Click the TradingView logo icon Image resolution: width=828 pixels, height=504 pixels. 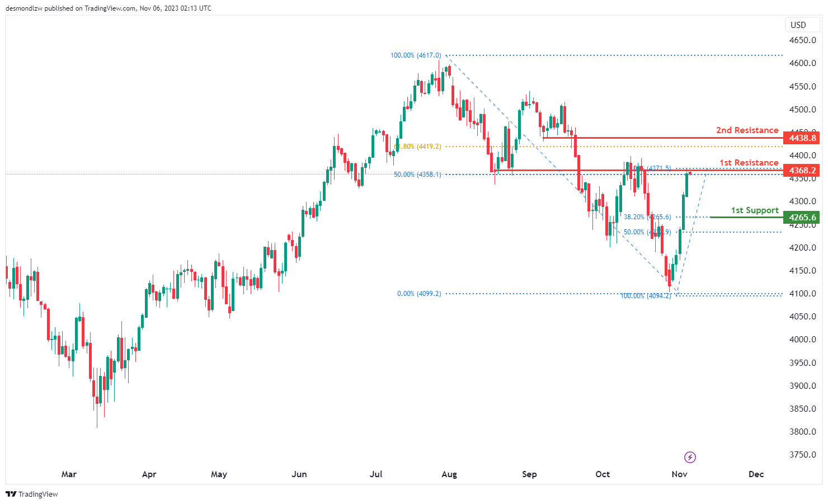(11, 494)
